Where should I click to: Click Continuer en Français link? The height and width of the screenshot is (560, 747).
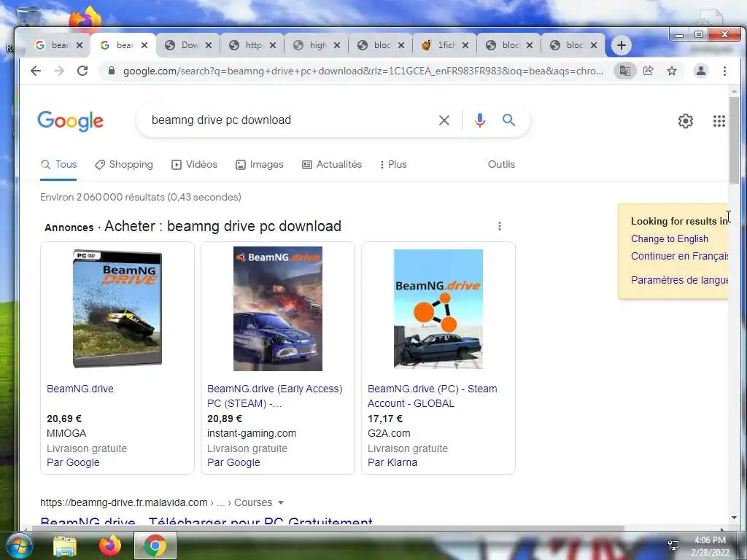(x=679, y=256)
